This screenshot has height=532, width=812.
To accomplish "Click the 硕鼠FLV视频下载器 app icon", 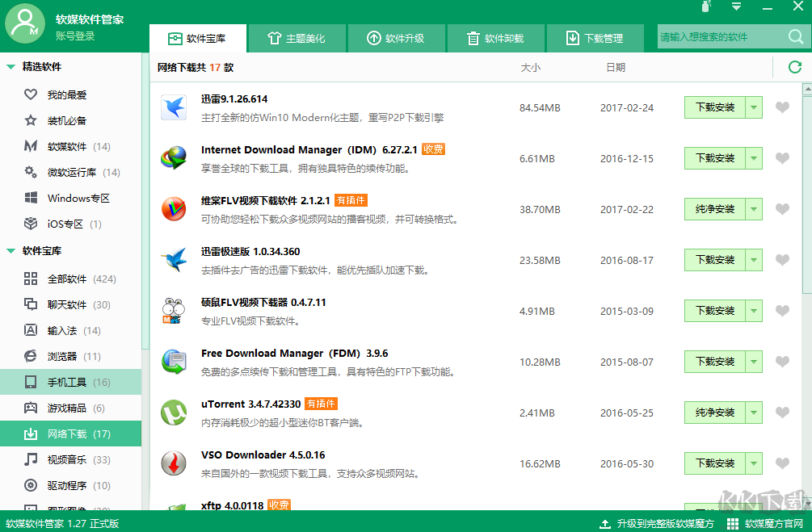I will (x=174, y=311).
